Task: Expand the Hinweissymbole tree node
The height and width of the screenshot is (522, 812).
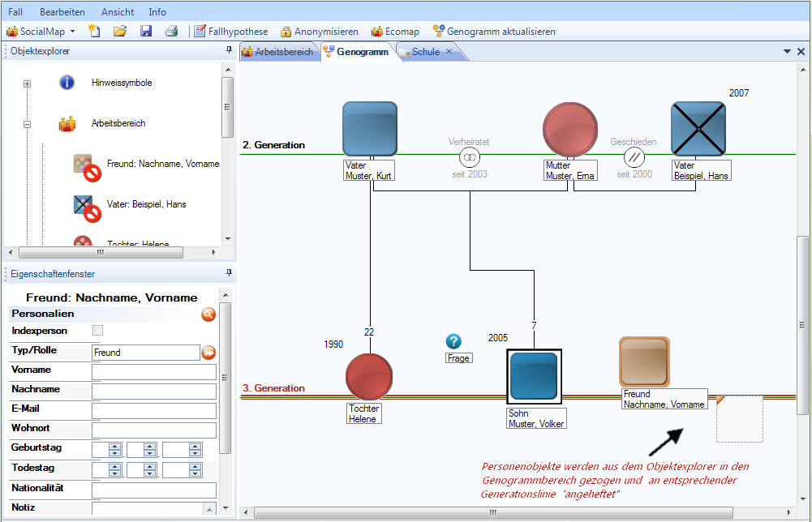Action: click(27, 83)
